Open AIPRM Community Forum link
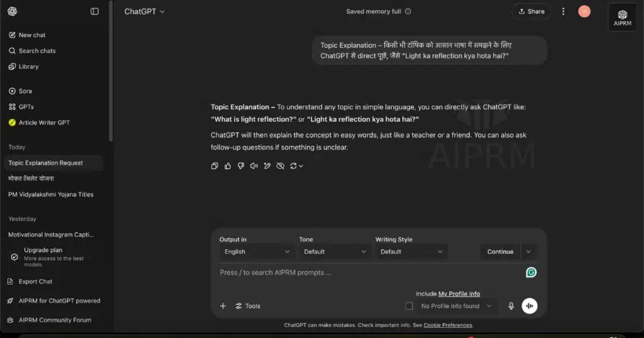This screenshot has width=644, height=338. coord(49,320)
